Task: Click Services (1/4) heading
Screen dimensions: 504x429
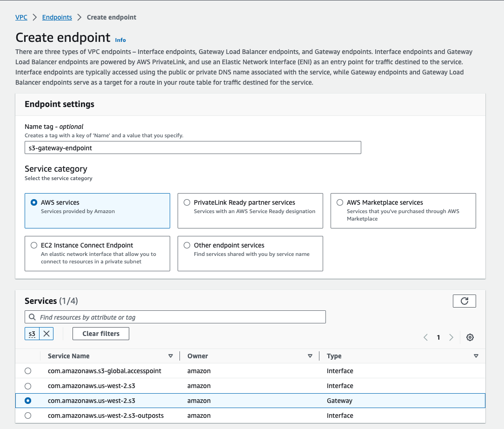Action: click(52, 301)
